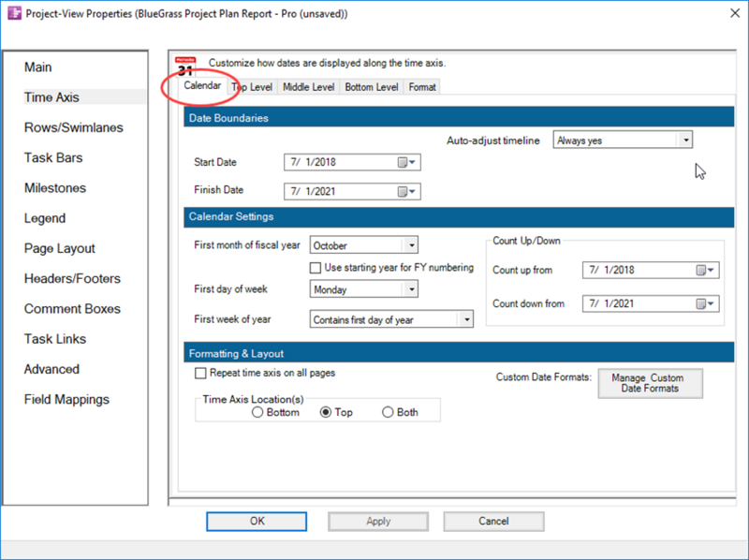The height and width of the screenshot is (560, 749).
Task: Select Legend in the sidebar
Action: pos(45,218)
